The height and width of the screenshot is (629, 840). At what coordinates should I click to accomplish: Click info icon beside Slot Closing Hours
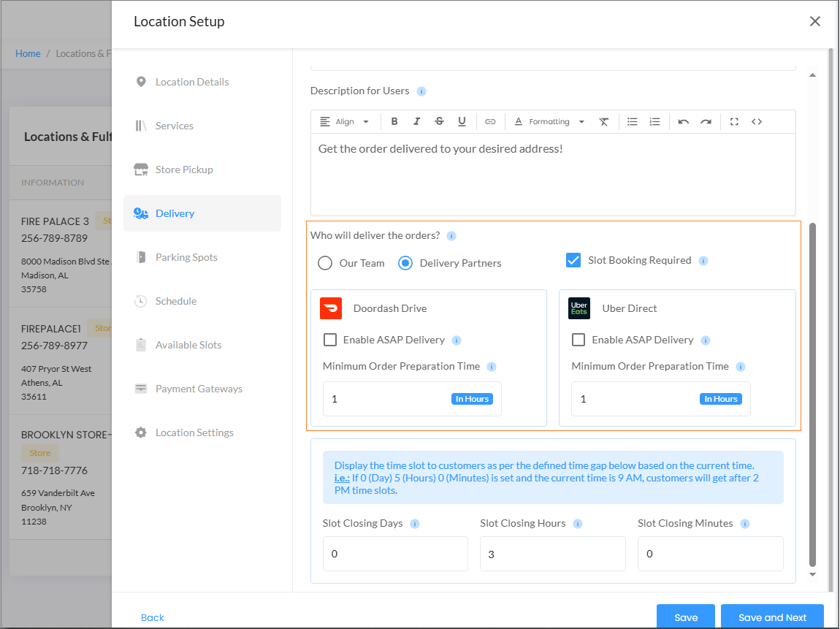[x=578, y=524]
